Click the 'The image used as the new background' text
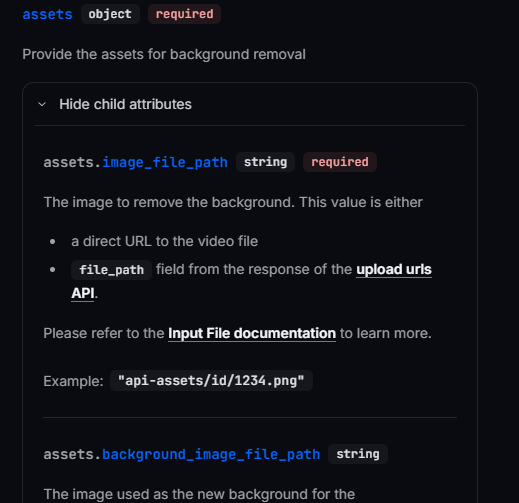Viewport: 519px width, 503px height. tap(199, 494)
